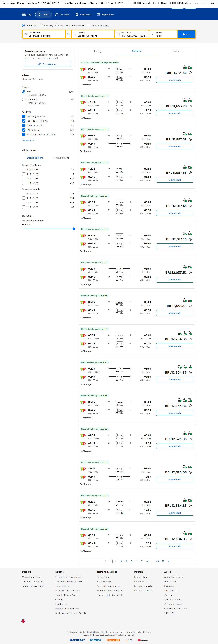This screenshot has width=218, height=644.
Task: Enable the Direct flights only checkbox
Action: click(x=89, y=26)
